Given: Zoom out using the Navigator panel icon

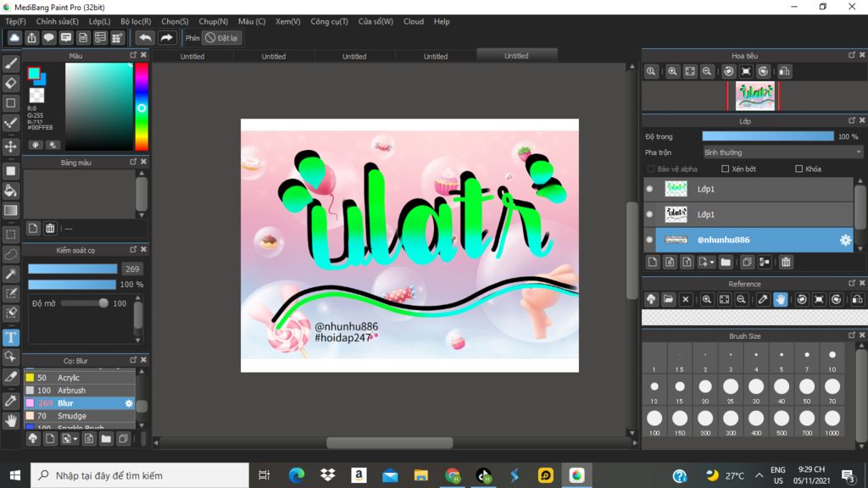Looking at the screenshot, I should pyautogui.click(x=707, y=71).
